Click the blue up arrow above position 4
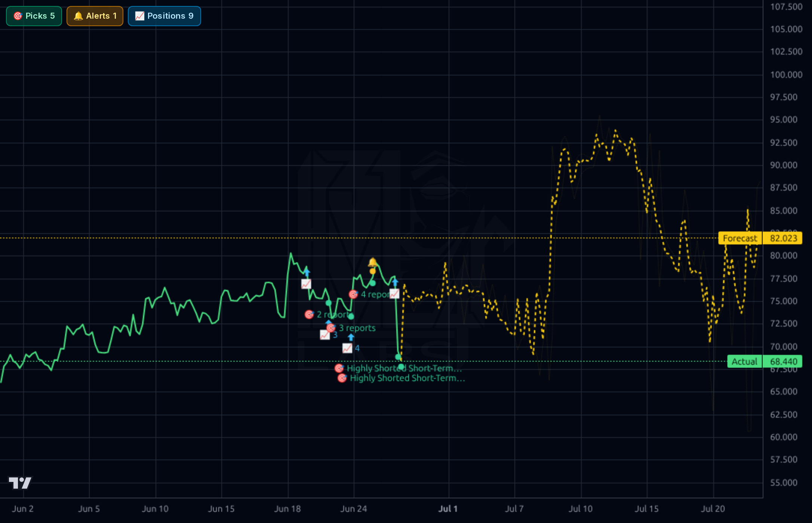812x523 pixels. pyautogui.click(x=351, y=338)
